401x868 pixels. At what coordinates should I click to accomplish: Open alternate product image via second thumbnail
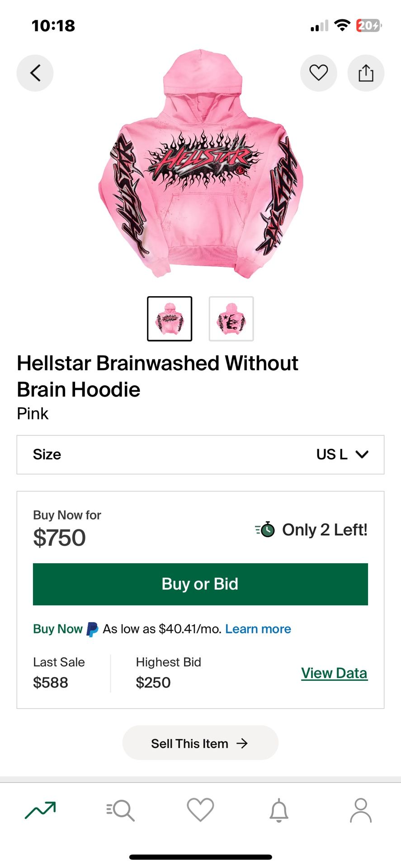pyautogui.click(x=231, y=319)
